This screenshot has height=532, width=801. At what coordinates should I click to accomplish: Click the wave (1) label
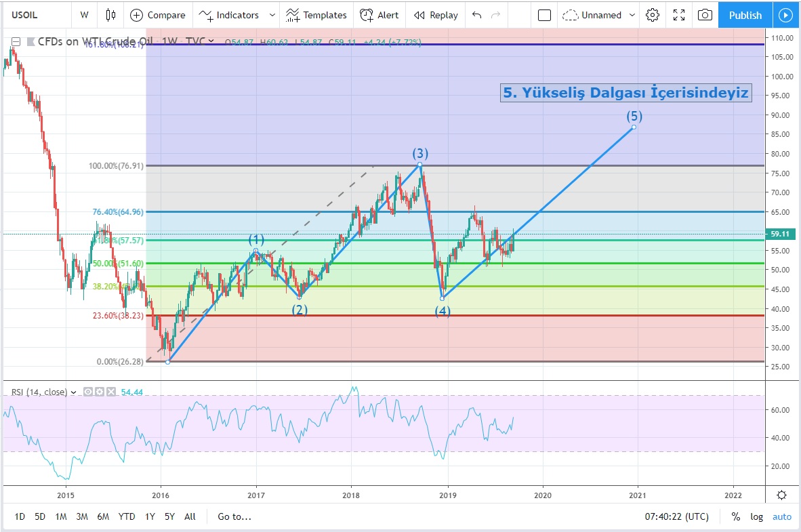click(x=256, y=240)
